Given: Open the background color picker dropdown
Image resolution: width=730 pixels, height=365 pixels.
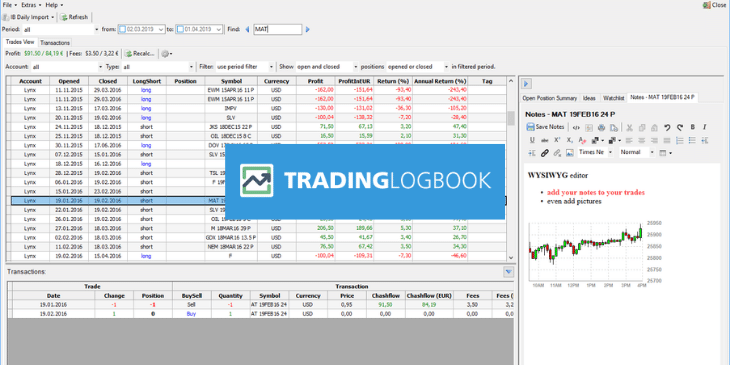Looking at the screenshot, I should [615, 140].
